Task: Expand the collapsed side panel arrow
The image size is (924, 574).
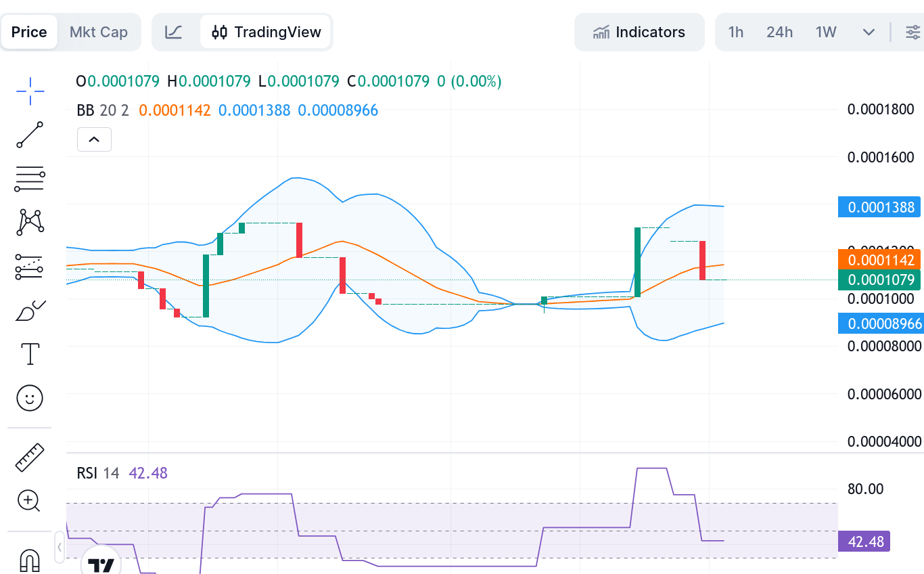Action: coord(60,546)
